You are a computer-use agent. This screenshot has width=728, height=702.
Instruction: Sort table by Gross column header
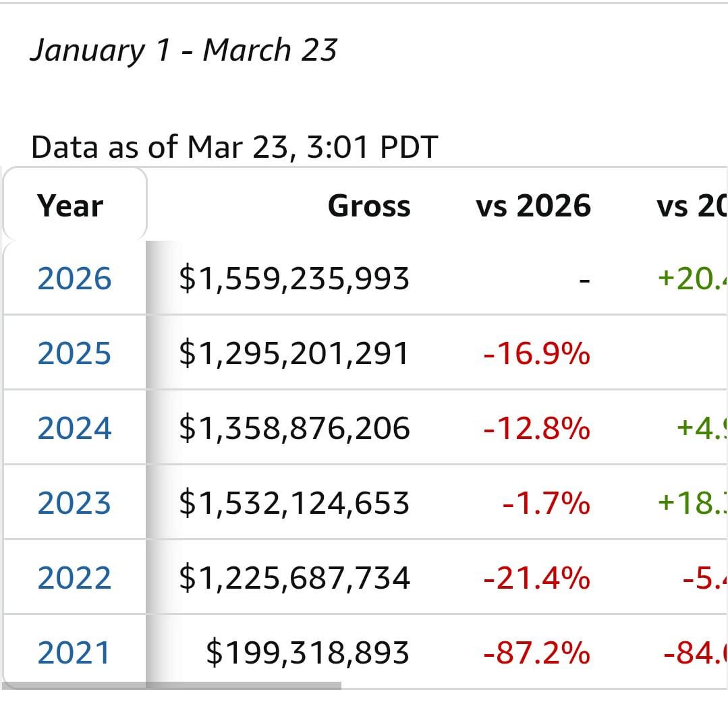tap(368, 206)
